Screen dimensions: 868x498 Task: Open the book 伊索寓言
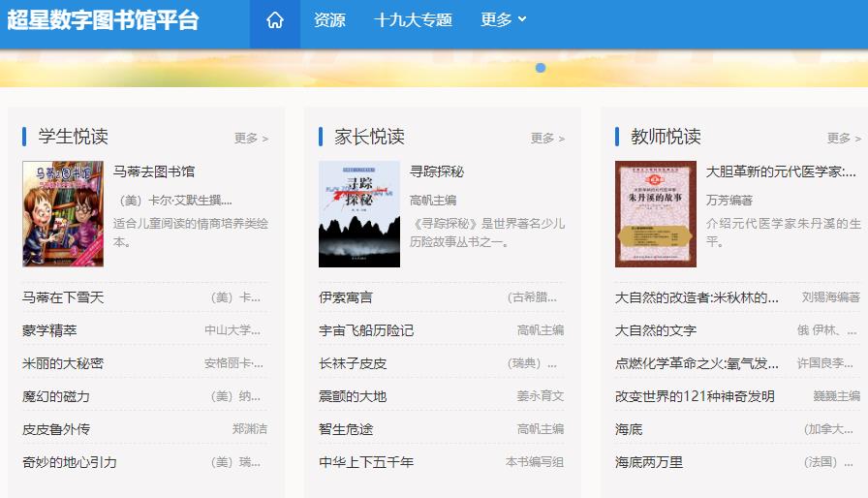pos(346,297)
